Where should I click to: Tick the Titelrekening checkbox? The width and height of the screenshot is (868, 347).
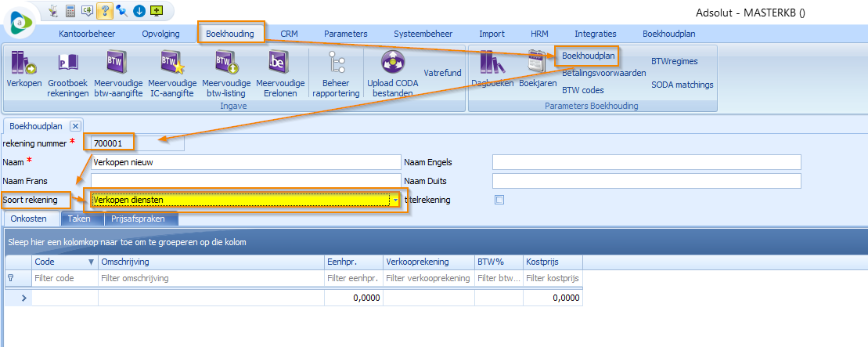(x=499, y=200)
